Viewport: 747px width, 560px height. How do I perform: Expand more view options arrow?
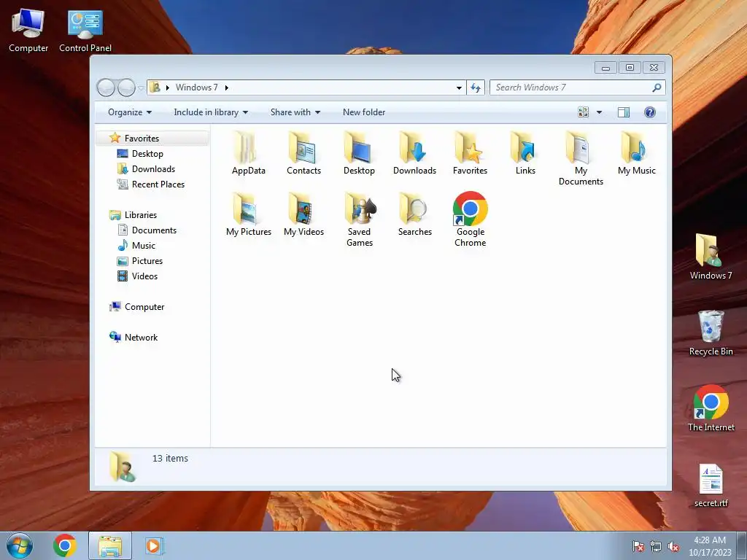[x=600, y=112]
